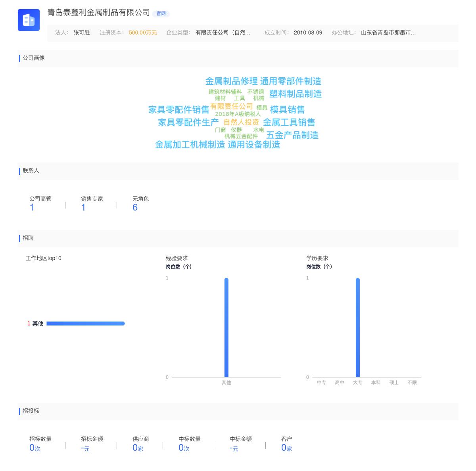Image resolution: width=476 pixels, height=471 pixels.
Task: Open 公司高管 contact count 1
Action: click(32, 207)
